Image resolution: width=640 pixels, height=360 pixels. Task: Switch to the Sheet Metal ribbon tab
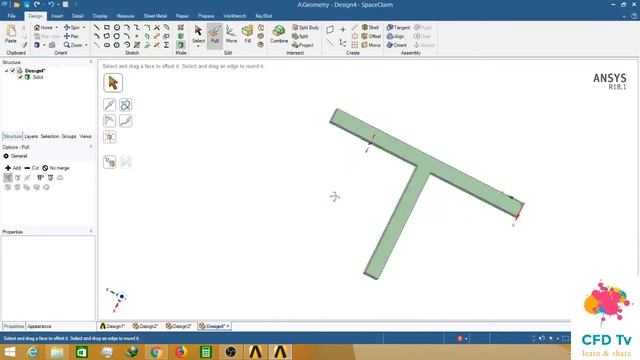[155, 16]
